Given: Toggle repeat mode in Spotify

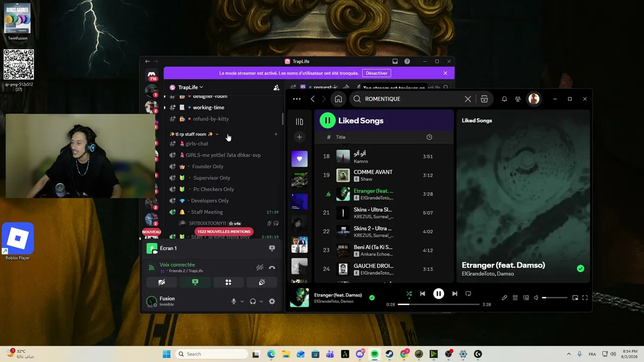Looking at the screenshot, I should pyautogui.click(x=468, y=294).
